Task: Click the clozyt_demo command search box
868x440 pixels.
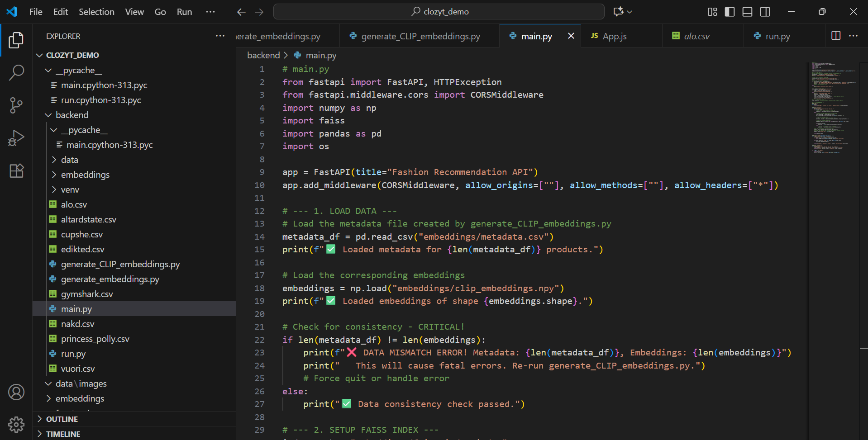Action: click(x=439, y=12)
